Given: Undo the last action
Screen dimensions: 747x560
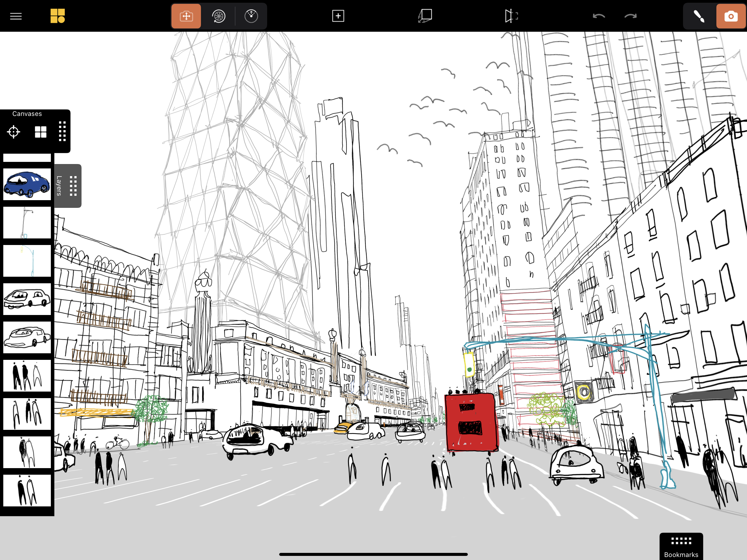Looking at the screenshot, I should coord(599,16).
